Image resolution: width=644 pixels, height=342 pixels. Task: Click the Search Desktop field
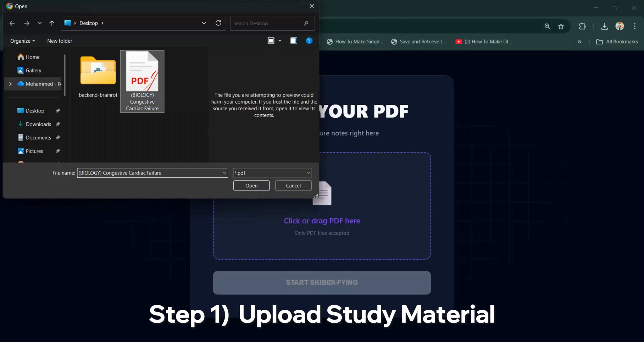pos(267,23)
